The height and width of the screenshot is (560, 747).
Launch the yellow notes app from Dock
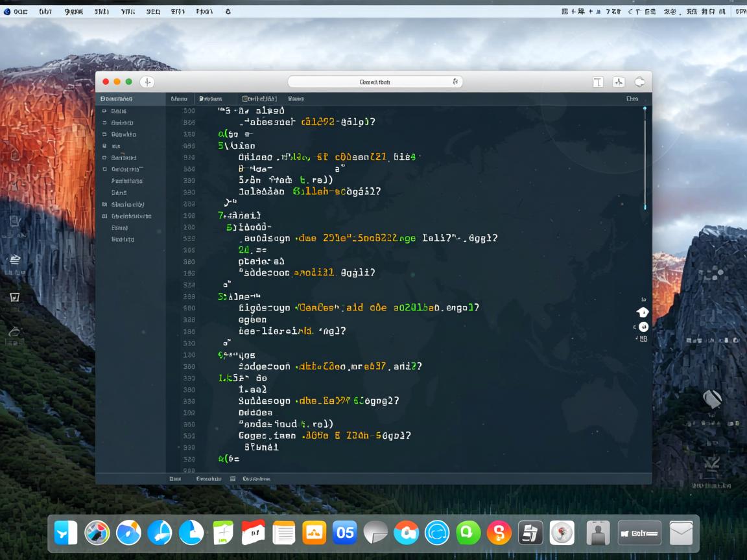point(284,533)
